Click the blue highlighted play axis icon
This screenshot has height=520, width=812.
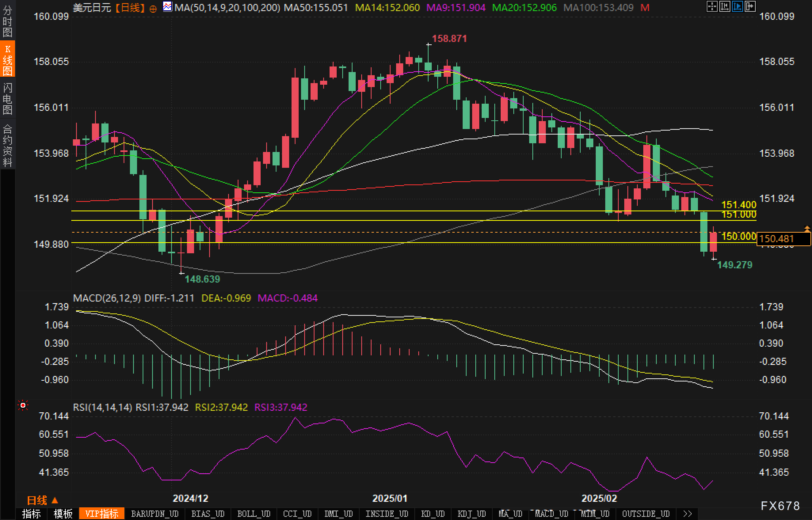pos(737,6)
